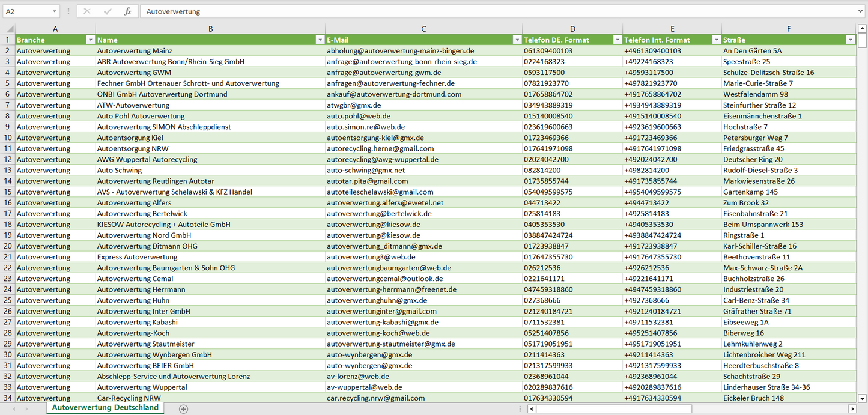
Task: Open the Straße column filter dropdown
Action: (850, 40)
